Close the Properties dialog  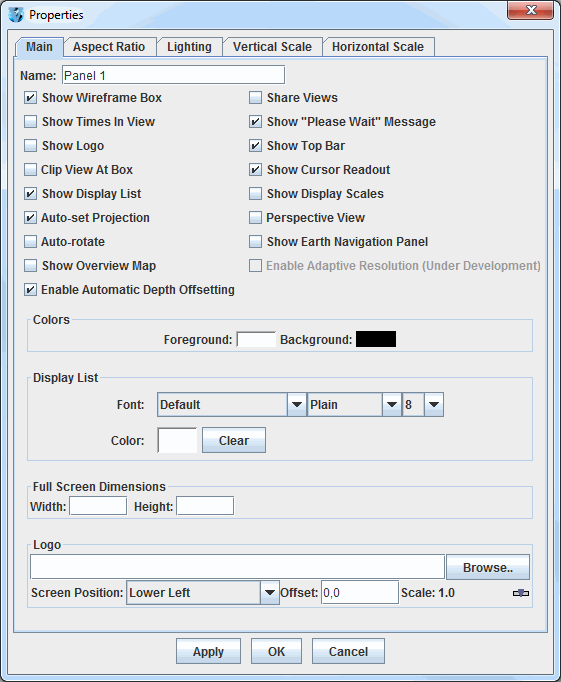(x=531, y=10)
